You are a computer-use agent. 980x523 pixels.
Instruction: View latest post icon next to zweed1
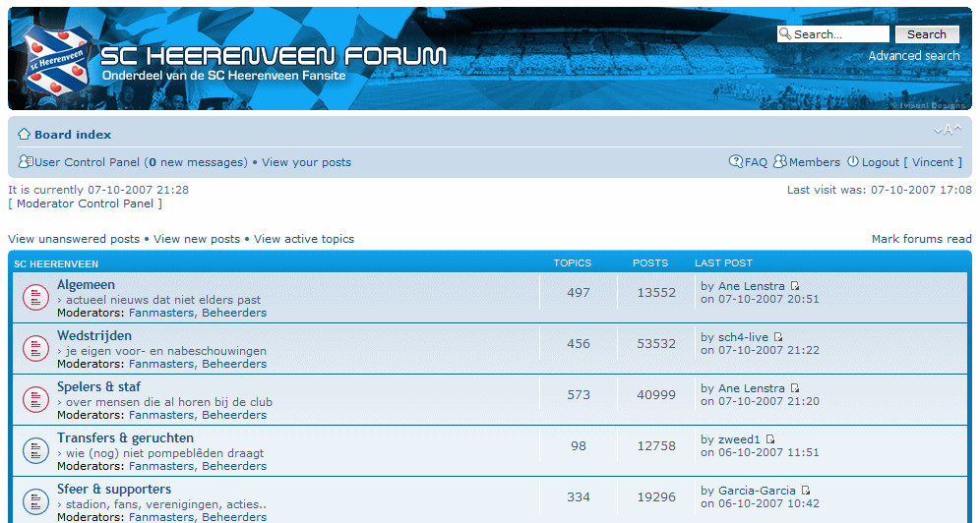click(x=770, y=439)
